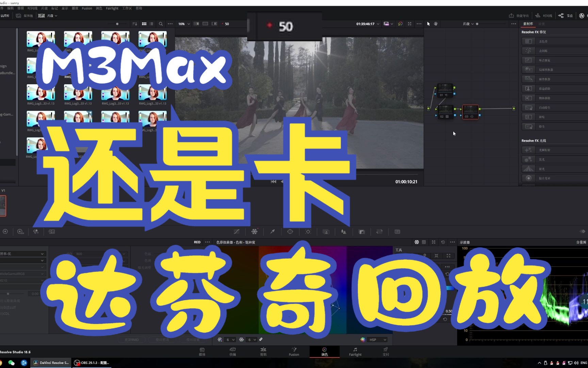
Task: Open the Fairlight menu in menu bar
Action: pyautogui.click(x=112, y=8)
